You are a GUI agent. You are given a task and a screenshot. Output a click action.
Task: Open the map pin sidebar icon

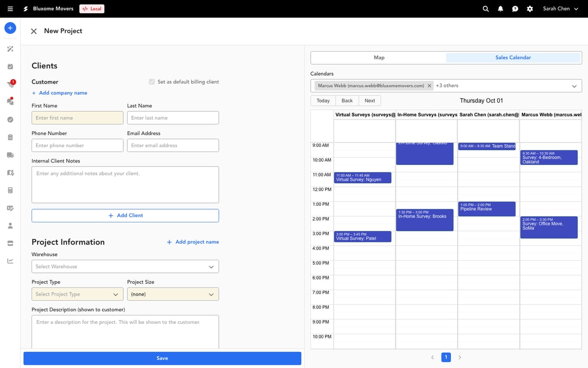tap(10, 172)
